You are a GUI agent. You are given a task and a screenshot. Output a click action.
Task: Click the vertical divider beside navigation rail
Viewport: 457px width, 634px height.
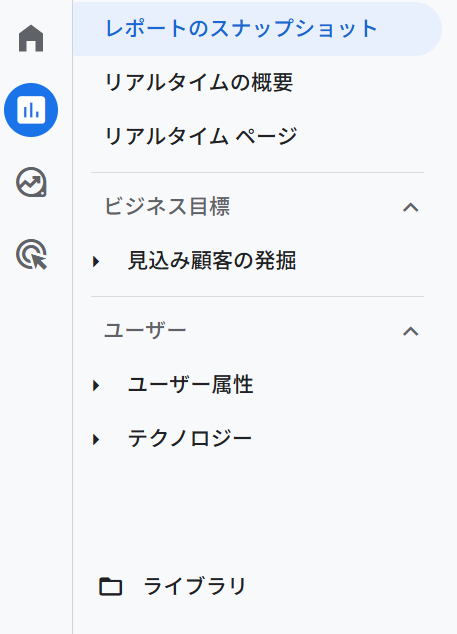pos(73,317)
